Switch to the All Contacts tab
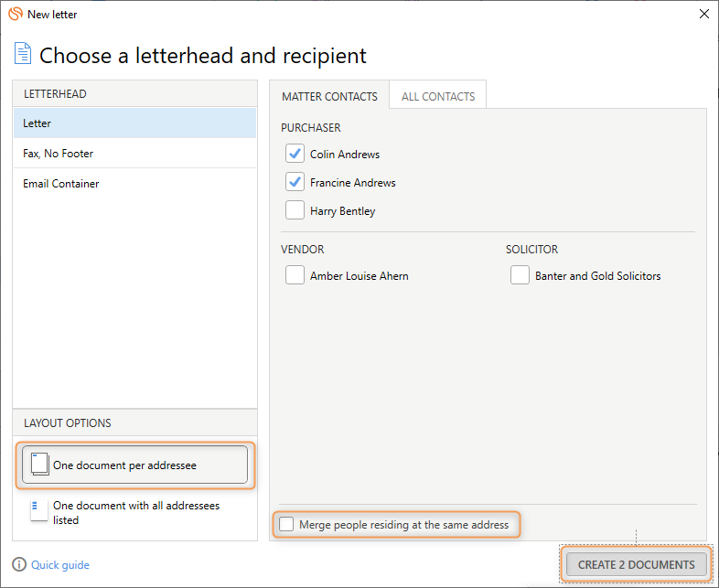 [438, 96]
